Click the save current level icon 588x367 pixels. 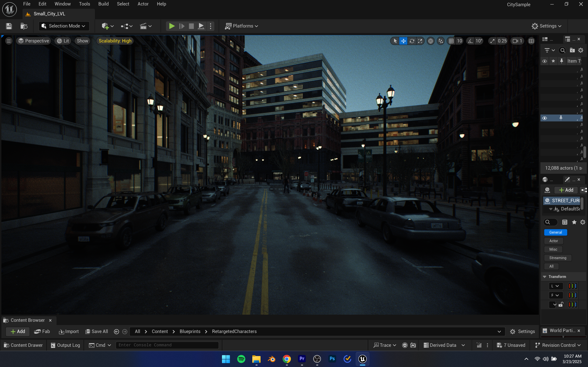coord(9,26)
